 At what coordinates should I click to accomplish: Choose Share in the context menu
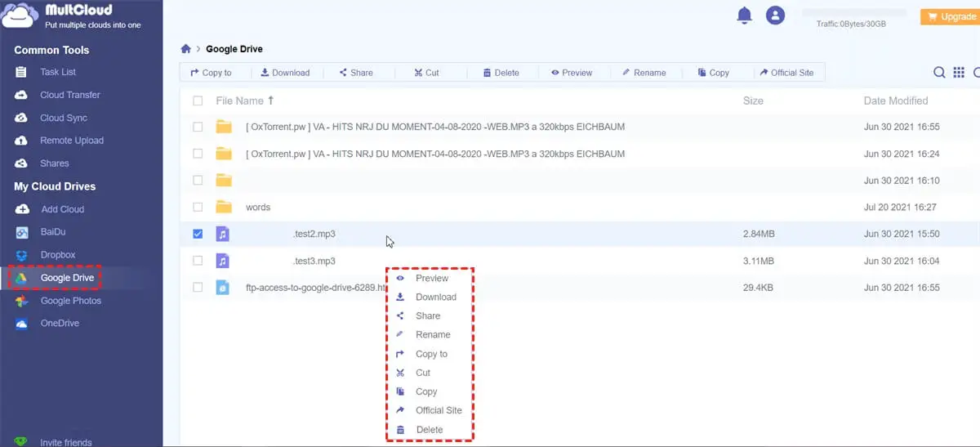tap(430, 315)
